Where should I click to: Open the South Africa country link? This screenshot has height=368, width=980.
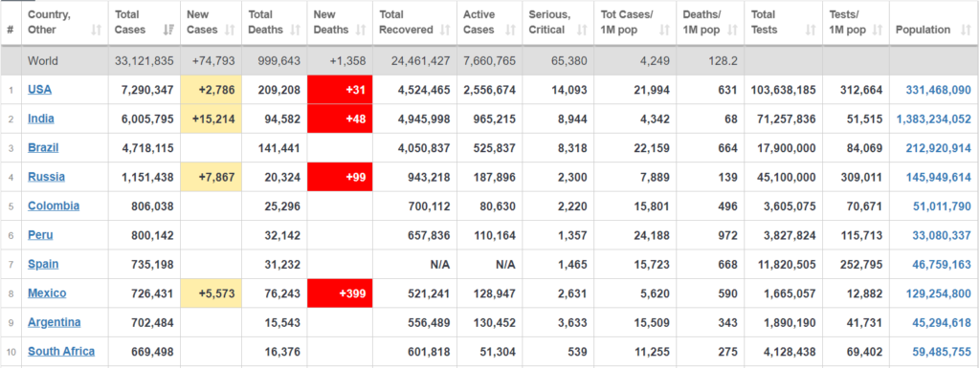pos(61,351)
